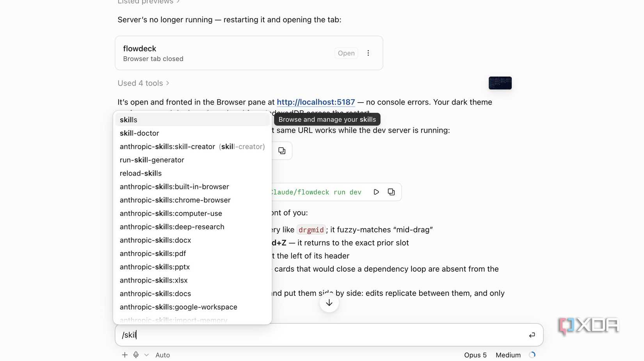644x361 pixels.
Task: Select anthropic-skills:google-workspace
Action: point(192,307)
